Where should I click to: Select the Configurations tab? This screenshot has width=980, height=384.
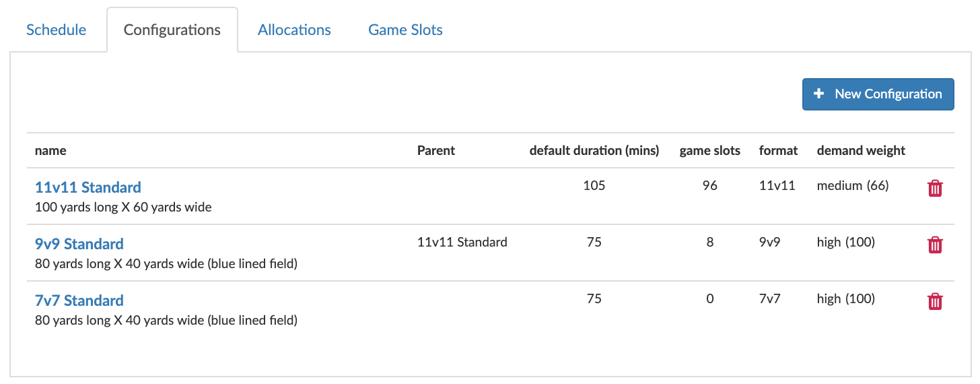172,30
